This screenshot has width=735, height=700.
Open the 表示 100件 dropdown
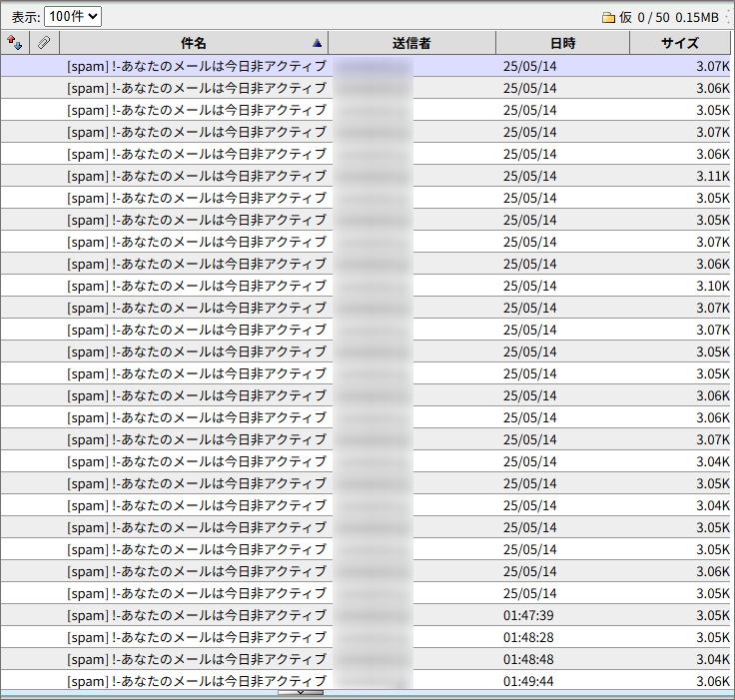(x=73, y=16)
